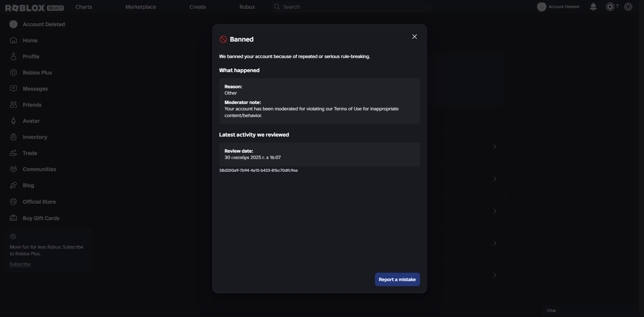Open the notifications bell icon
Image resolution: width=644 pixels, height=317 pixels.
click(593, 7)
